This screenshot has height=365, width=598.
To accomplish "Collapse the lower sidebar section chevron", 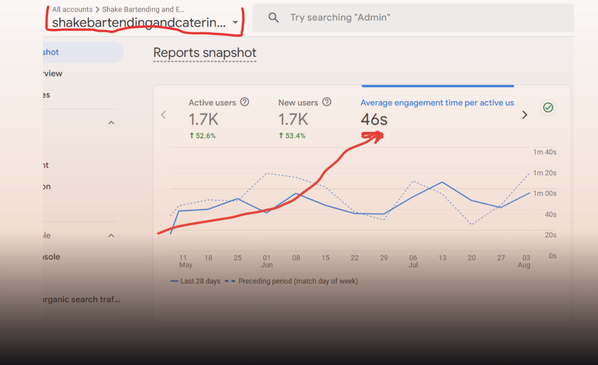I will (111, 235).
